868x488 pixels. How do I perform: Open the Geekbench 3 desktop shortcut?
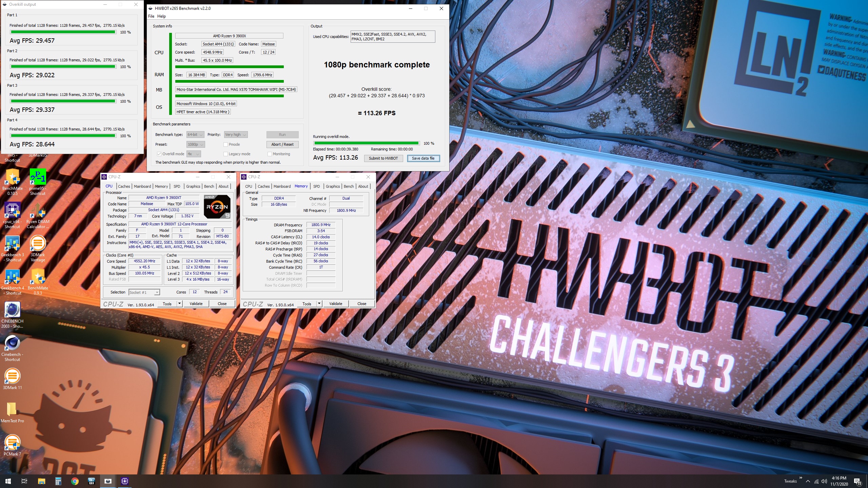(13, 248)
